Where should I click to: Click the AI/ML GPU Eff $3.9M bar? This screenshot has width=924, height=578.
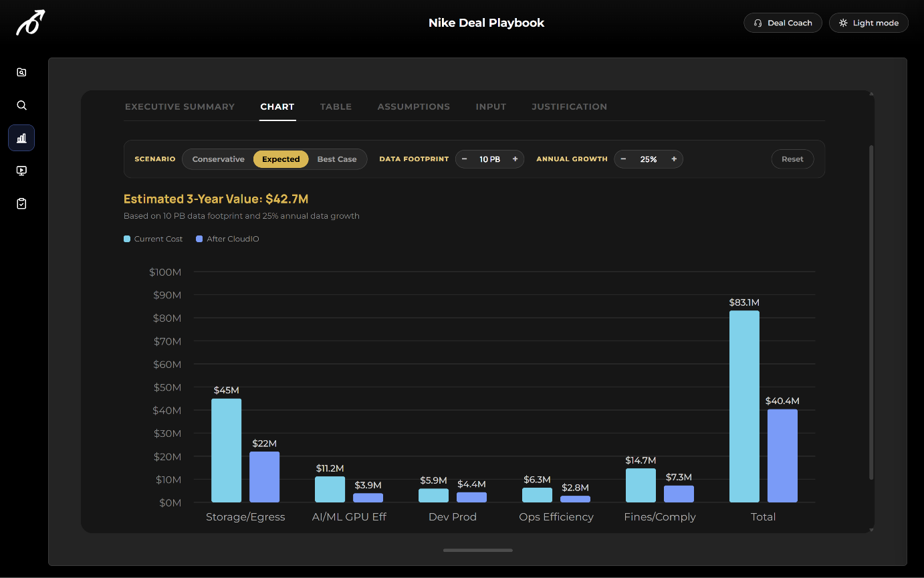[368, 498]
